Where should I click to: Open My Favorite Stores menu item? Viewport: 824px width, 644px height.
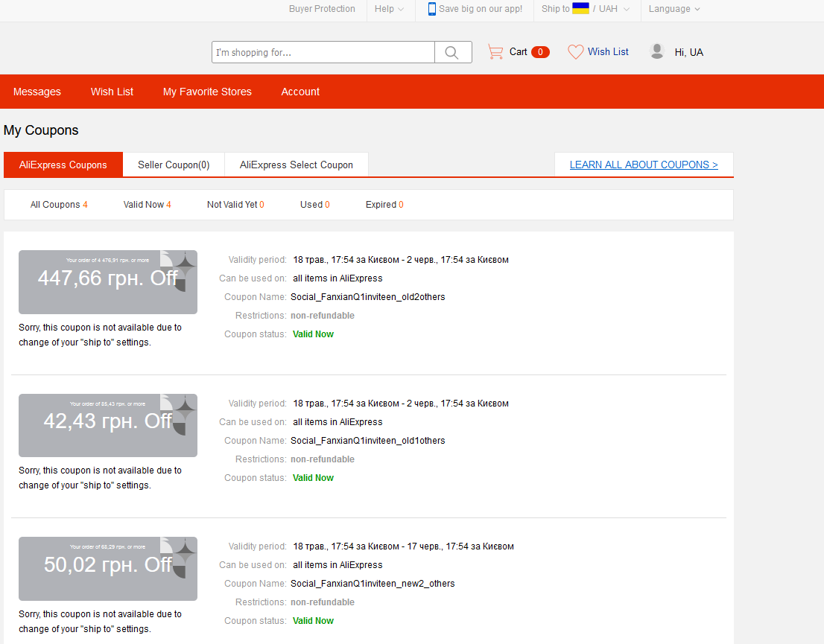point(207,92)
